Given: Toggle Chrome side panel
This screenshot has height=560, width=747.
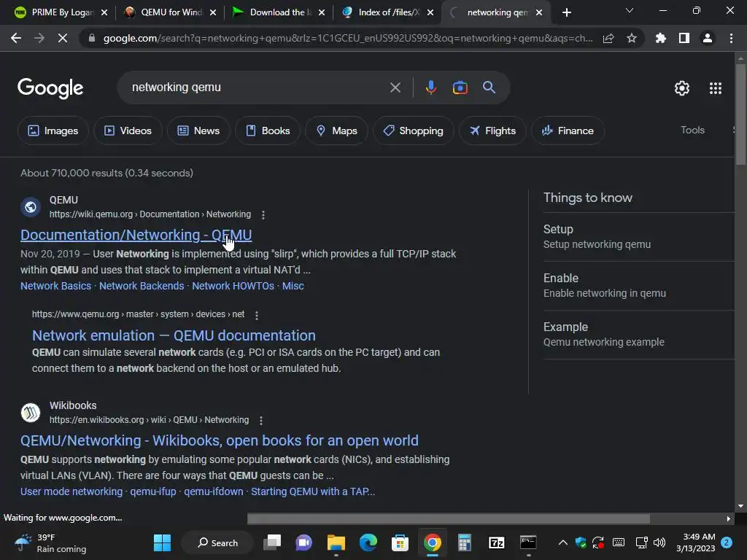Looking at the screenshot, I should pyautogui.click(x=684, y=38).
